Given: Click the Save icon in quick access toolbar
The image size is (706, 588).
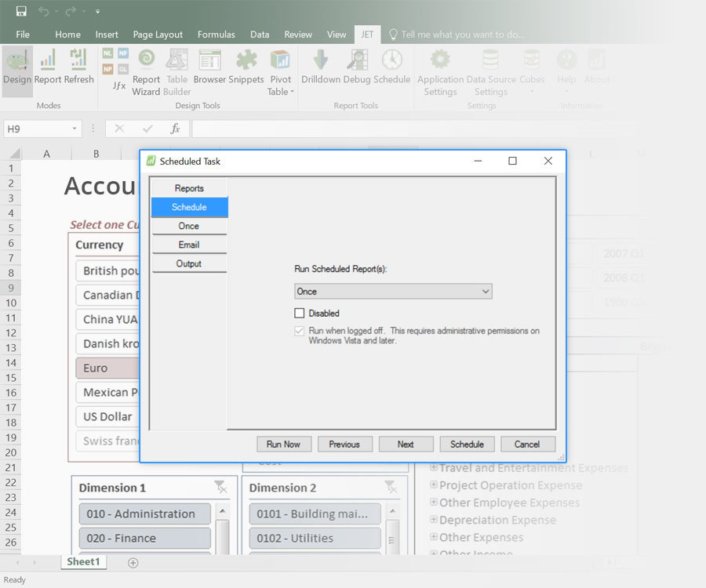Looking at the screenshot, I should click(x=21, y=11).
